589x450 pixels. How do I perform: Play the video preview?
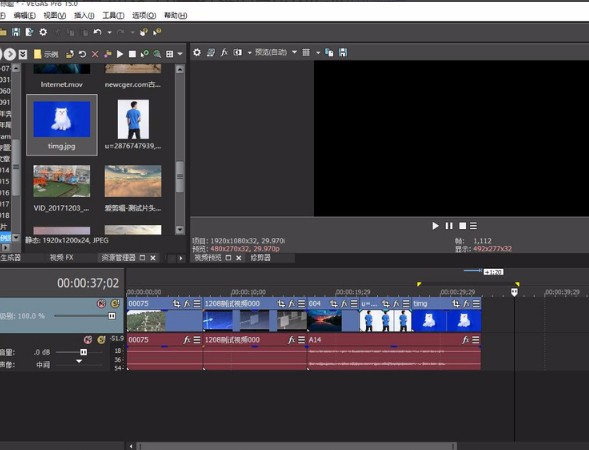tap(435, 226)
